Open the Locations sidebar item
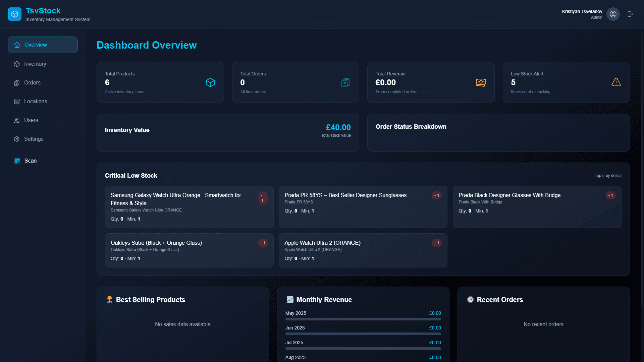This screenshot has height=362, width=644. coord(35,102)
